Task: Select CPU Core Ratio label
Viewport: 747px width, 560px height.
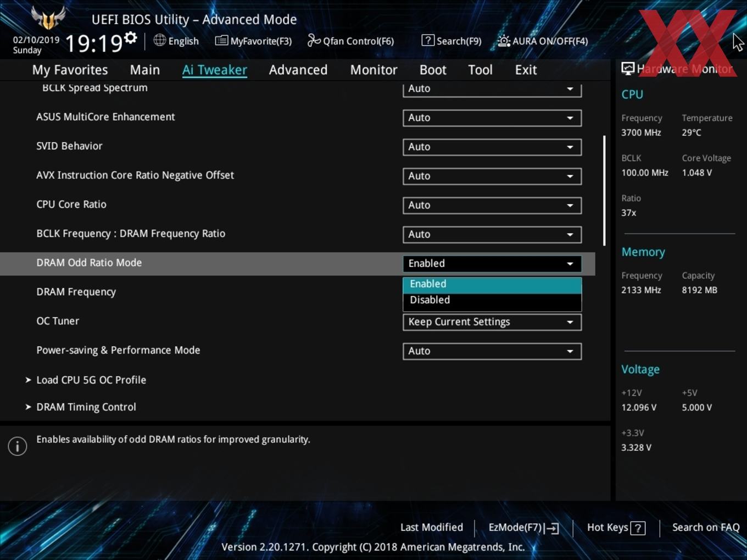Action: point(71,204)
